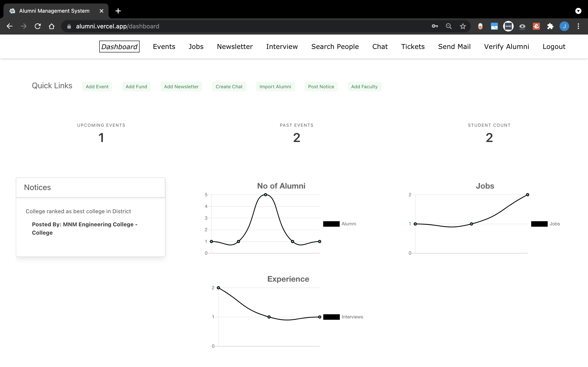Toggle the Interviews legend in Experience chart
Viewport: 588px width, 367px height.
click(331, 317)
